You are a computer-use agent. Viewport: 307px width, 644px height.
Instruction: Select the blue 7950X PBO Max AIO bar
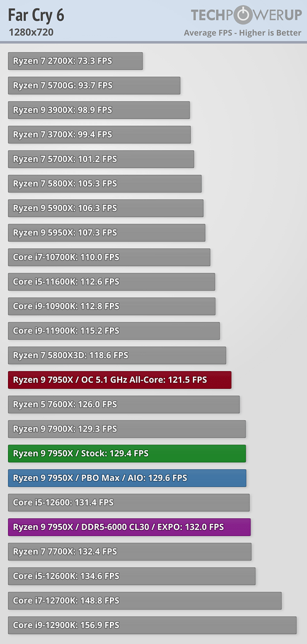coord(127,478)
